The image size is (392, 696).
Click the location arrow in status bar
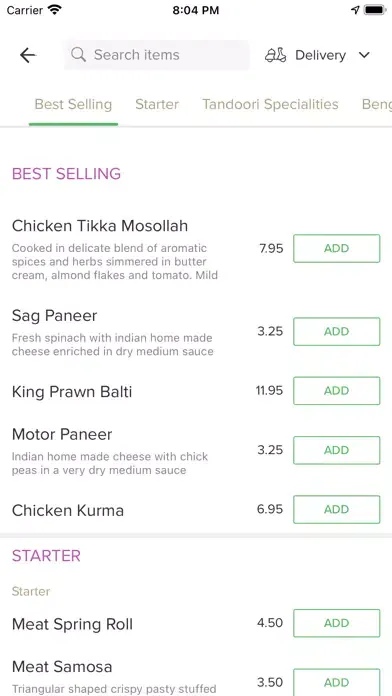pos(355,10)
